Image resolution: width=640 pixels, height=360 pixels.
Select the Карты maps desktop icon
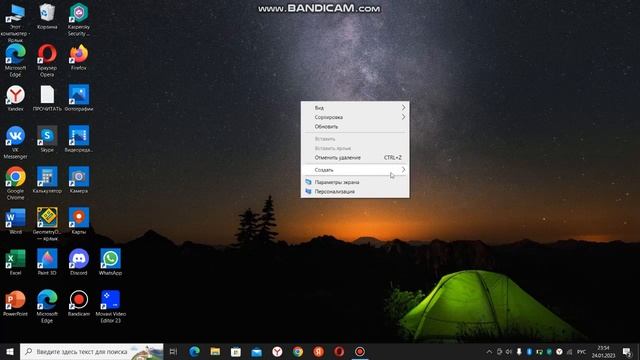point(79,221)
